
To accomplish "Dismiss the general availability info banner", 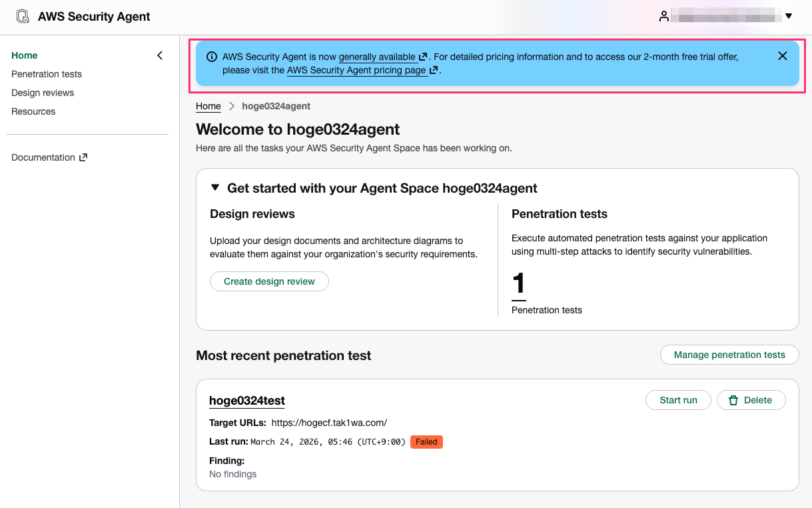I will tap(783, 56).
